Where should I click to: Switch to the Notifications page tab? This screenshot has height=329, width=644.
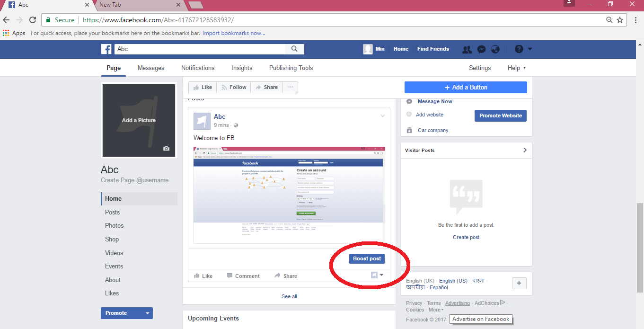tap(198, 68)
